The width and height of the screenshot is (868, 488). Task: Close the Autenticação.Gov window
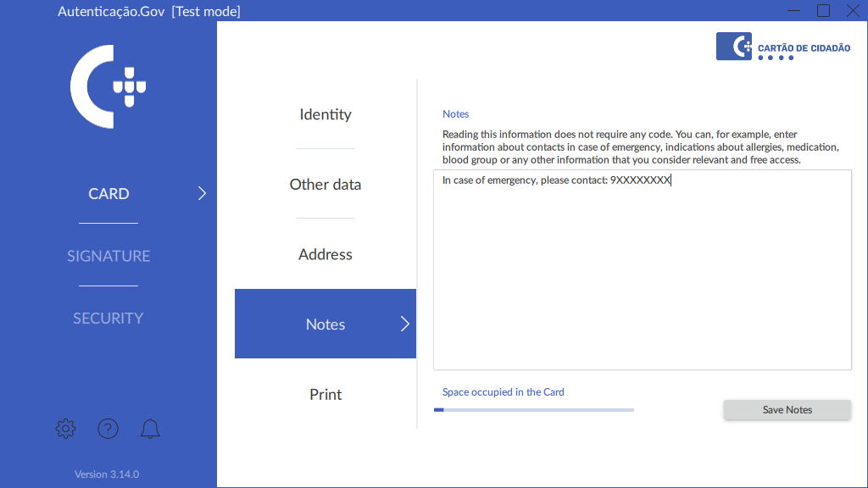[x=853, y=11]
